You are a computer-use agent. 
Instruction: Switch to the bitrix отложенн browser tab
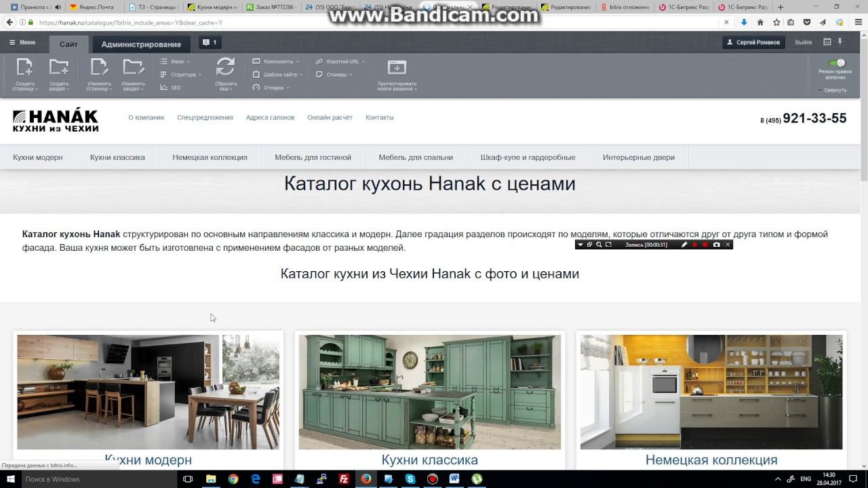(x=627, y=7)
